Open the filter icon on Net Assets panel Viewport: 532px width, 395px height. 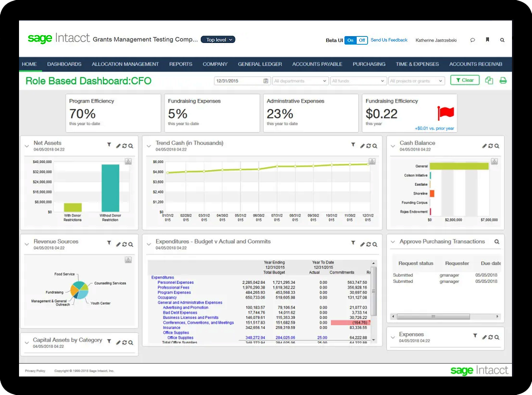pyautogui.click(x=109, y=145)
